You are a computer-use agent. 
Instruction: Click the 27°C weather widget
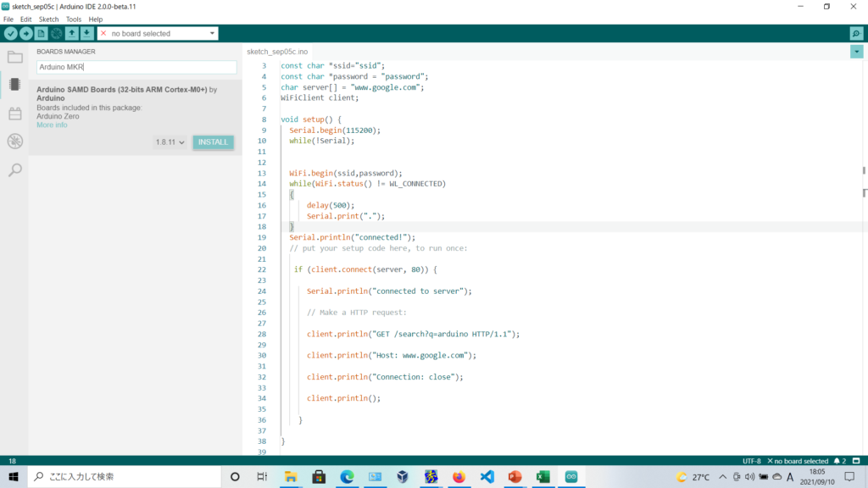tap(693, 477)
